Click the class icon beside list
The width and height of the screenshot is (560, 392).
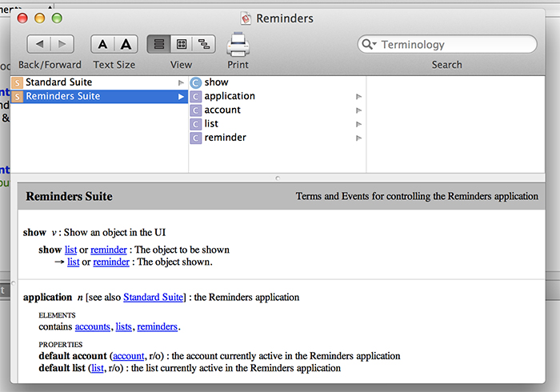click(x=196, y=124)
